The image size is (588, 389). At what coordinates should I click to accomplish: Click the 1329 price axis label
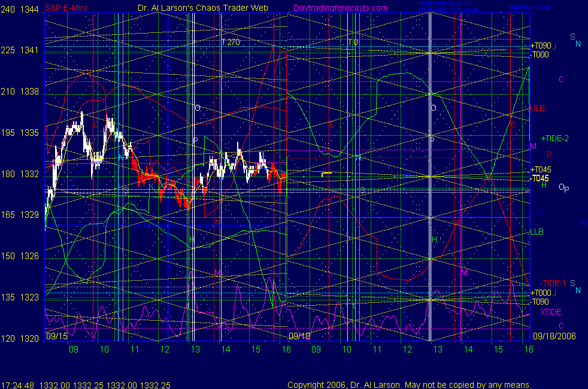coord(29,215)
